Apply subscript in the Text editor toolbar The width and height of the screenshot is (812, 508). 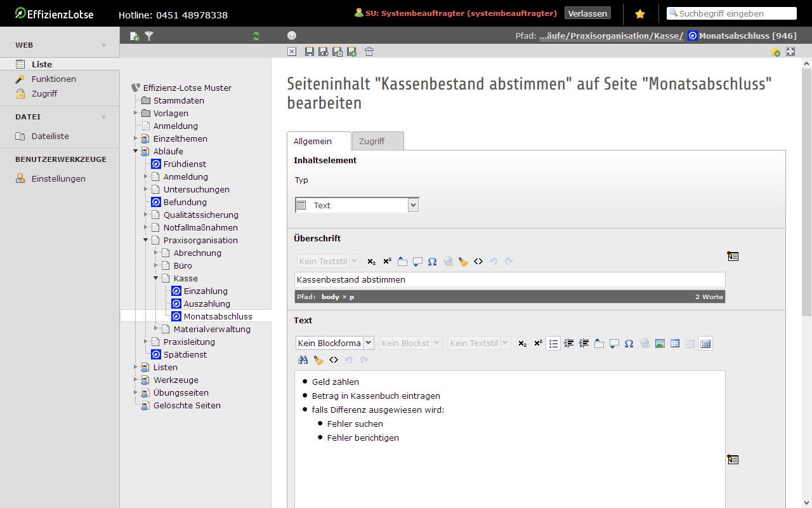pyautogui.click(x=523, y=344)
